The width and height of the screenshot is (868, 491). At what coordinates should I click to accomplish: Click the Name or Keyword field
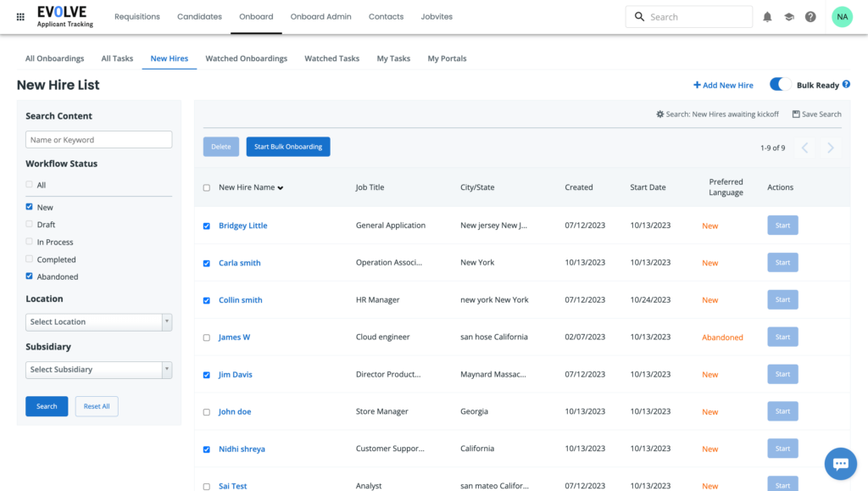[x=98, y=140]
